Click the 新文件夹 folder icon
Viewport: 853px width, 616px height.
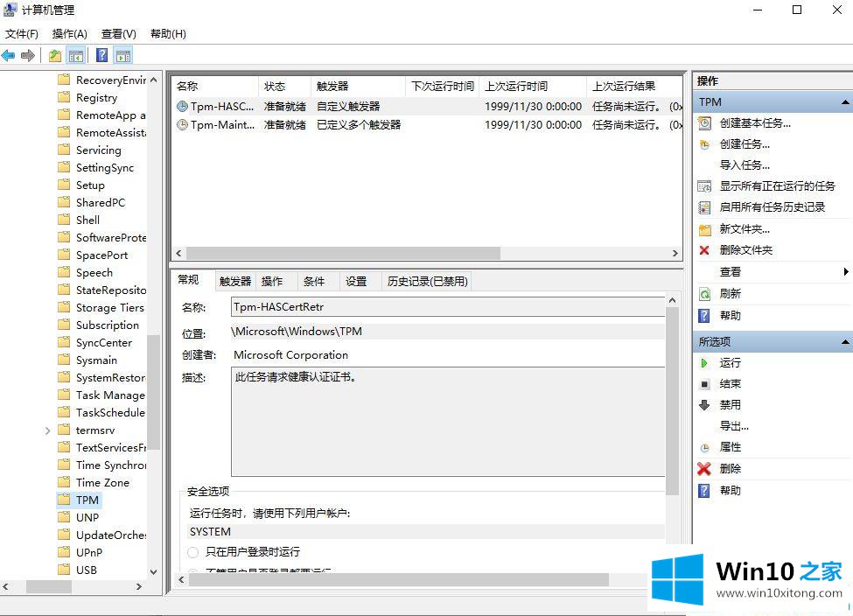tap(704, 229)
